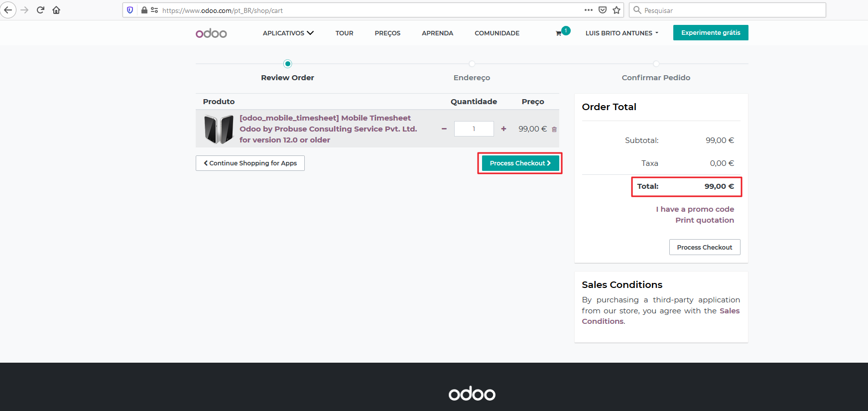Navigate to the Comunidade menu item
The width and height of the screenshot is (868, 411).
pyautogui.click(x=496, y=33)
